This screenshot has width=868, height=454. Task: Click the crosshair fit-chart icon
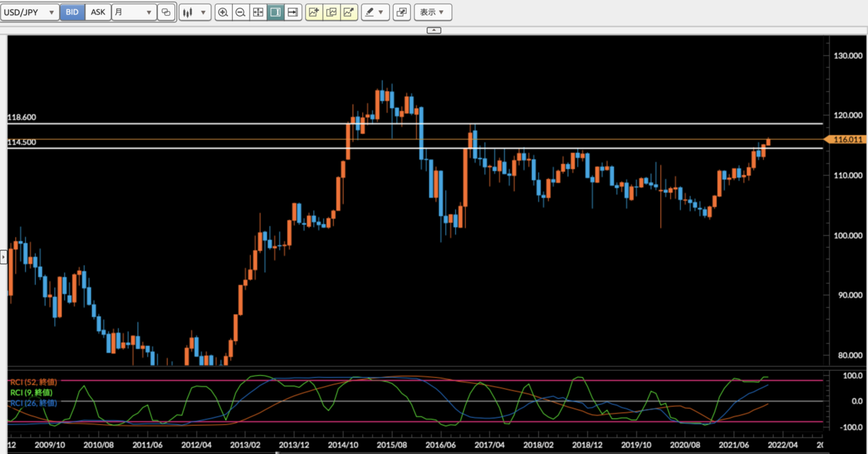click(x=258, y=12)
